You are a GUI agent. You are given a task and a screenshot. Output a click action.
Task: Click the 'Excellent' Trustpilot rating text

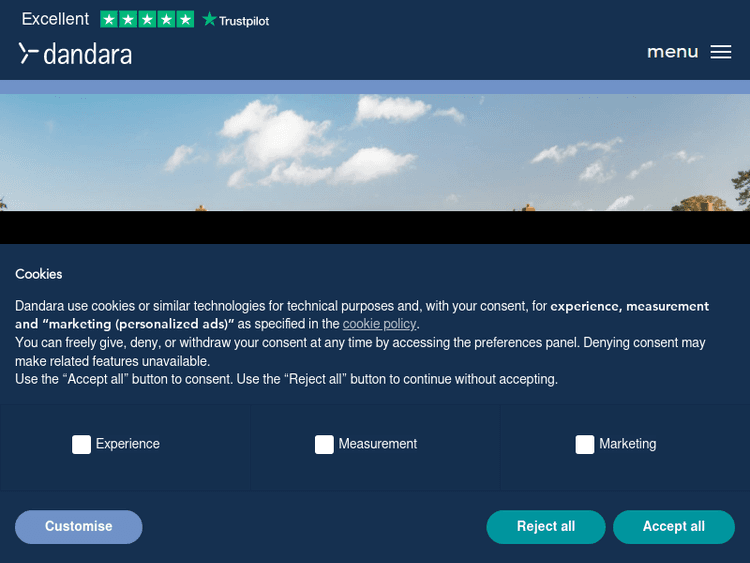(55, 19)
